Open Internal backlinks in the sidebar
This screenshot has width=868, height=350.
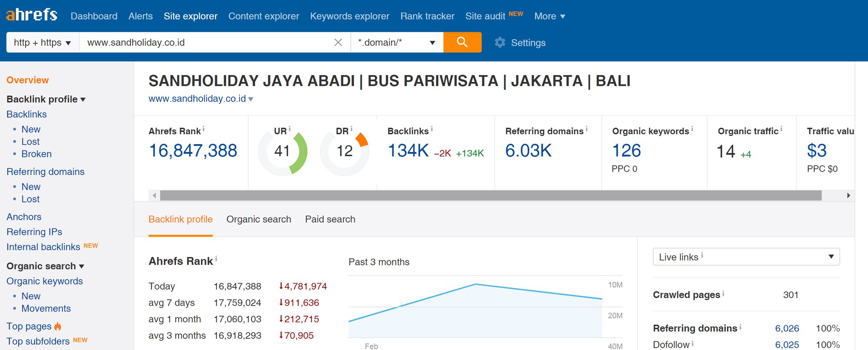pyautogui.click(x=43, y=247)
